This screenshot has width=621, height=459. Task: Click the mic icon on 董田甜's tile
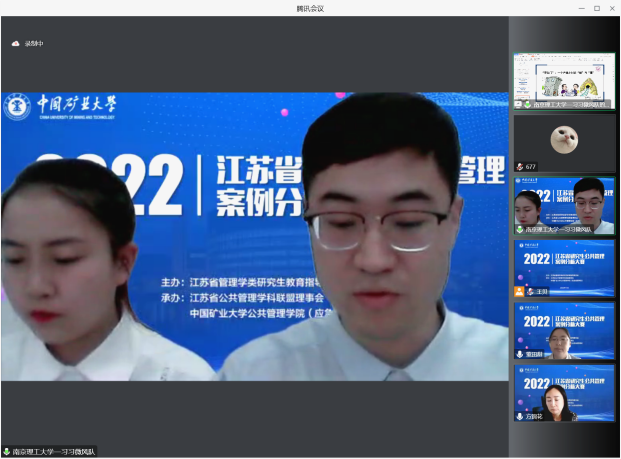[520, 354]
